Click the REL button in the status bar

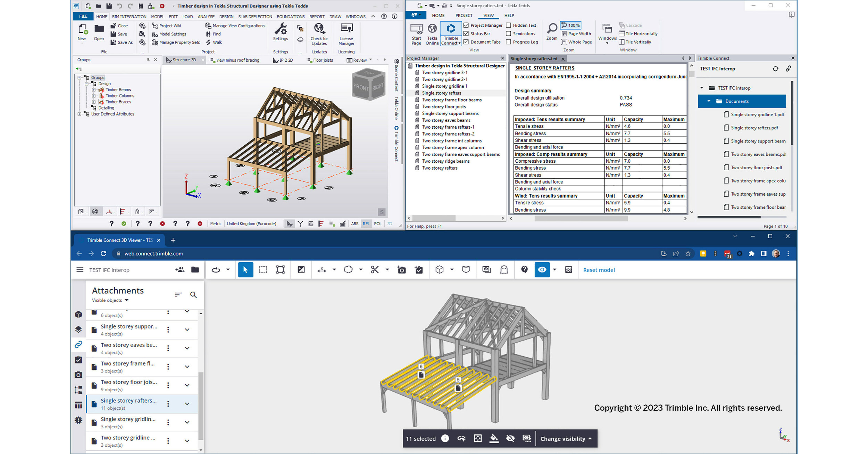click(366, 224)
